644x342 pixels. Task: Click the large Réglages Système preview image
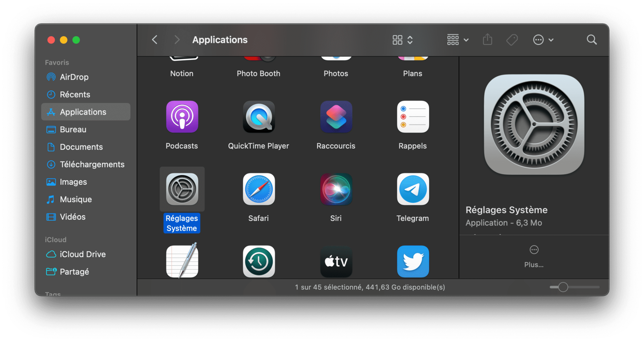click(534, 124)
